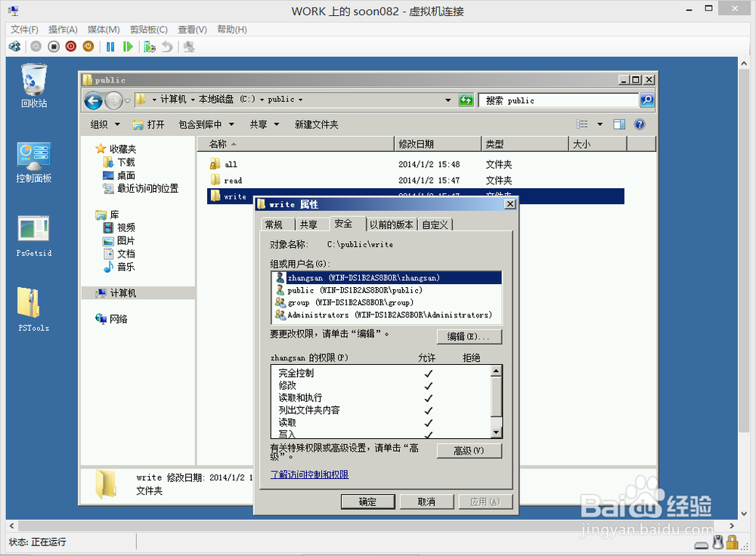The width and height of the screenshot is (756, 556).
Task: Click the red Shut Down VM icon
Action: [71, 47]
